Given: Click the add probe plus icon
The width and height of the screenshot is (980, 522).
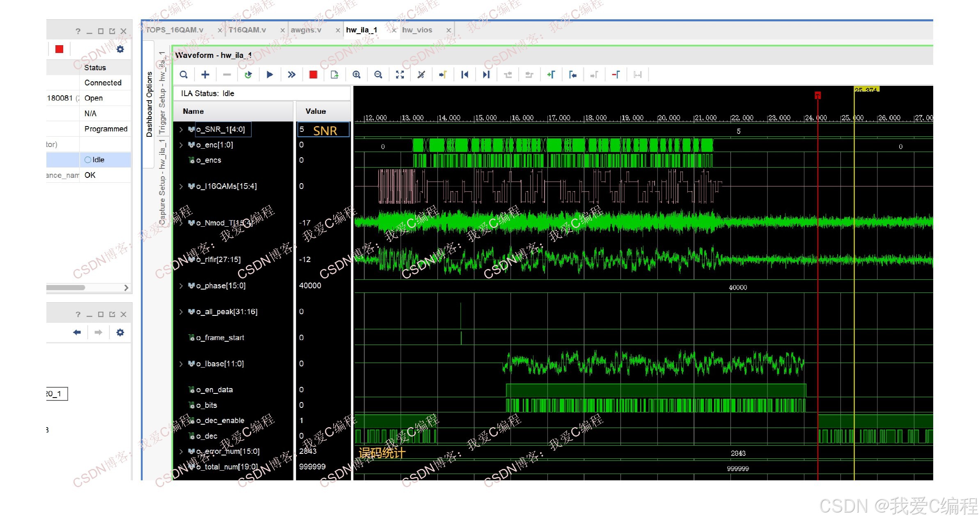Looking at the screenshot, I should click(205, 75).
